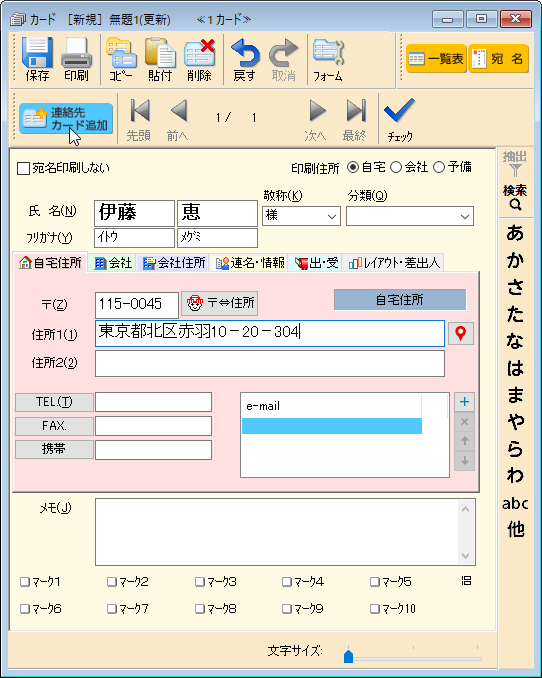Open the 分類 combo box
The height and width of the screenshot is (678, 542).
410,216
